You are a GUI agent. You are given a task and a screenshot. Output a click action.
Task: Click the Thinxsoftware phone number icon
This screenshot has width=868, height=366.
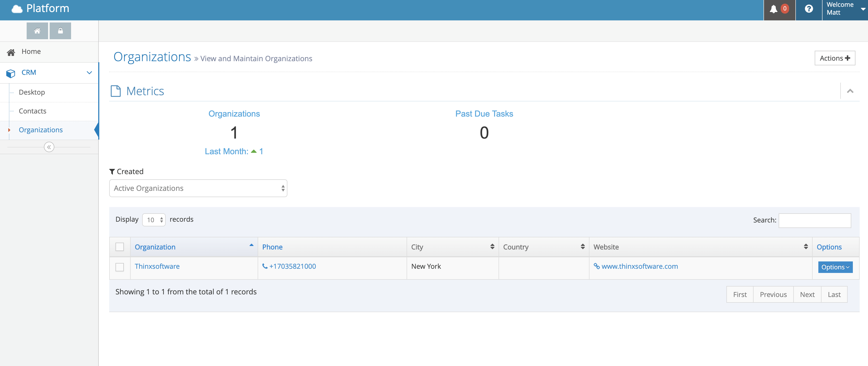click(x=265, y=266)
